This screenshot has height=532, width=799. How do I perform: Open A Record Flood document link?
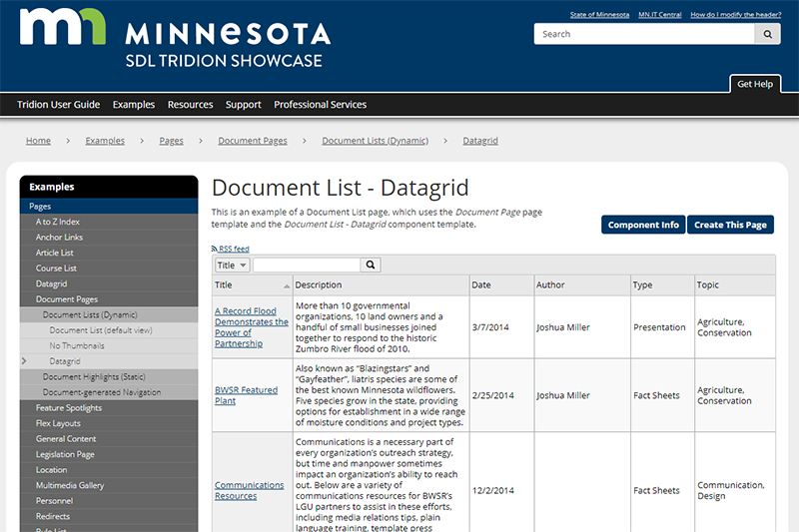251,327
